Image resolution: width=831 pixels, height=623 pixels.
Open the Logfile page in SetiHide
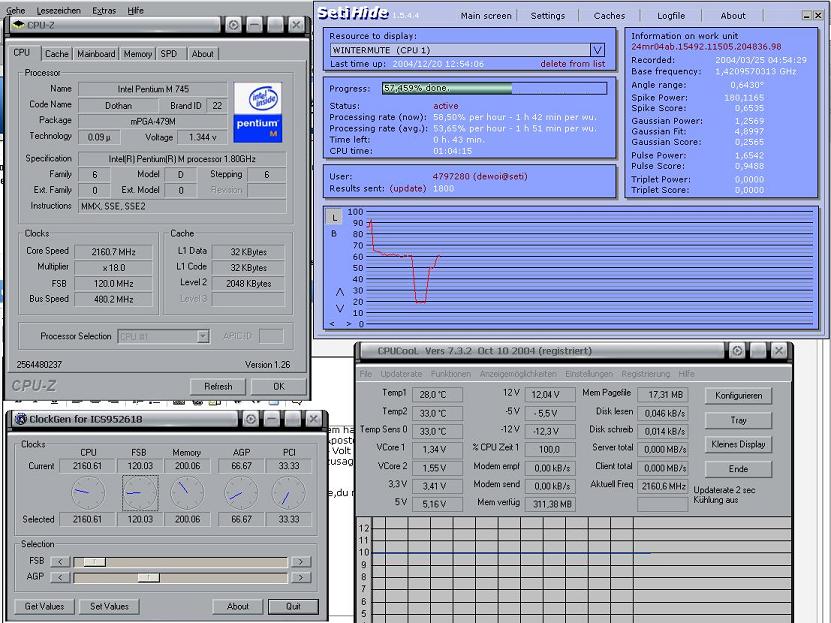point(671,15)
